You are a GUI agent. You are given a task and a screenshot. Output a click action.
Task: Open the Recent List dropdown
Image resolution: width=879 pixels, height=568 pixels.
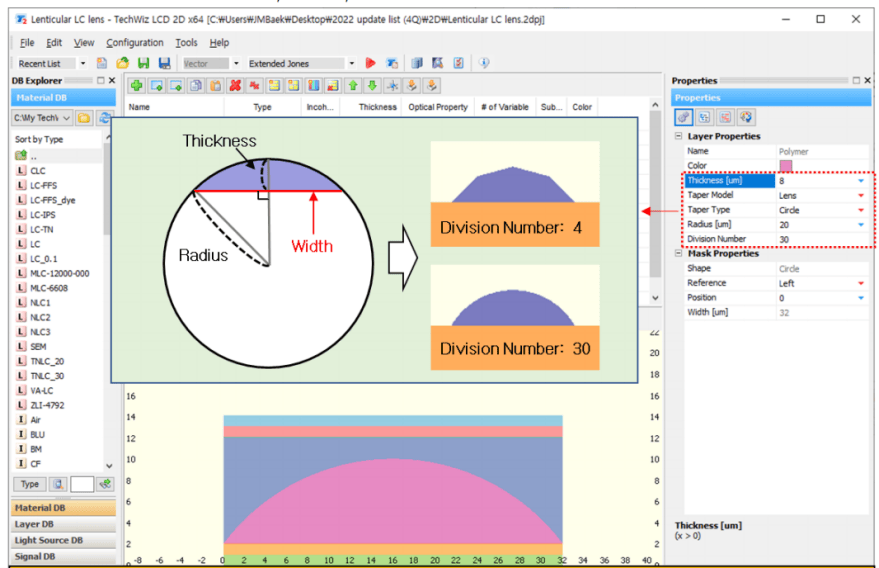(82, 63)
